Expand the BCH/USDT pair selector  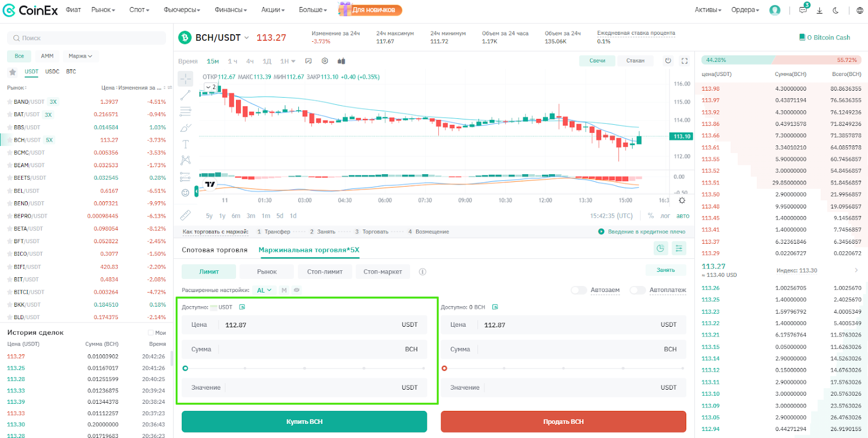click(246, 37)
